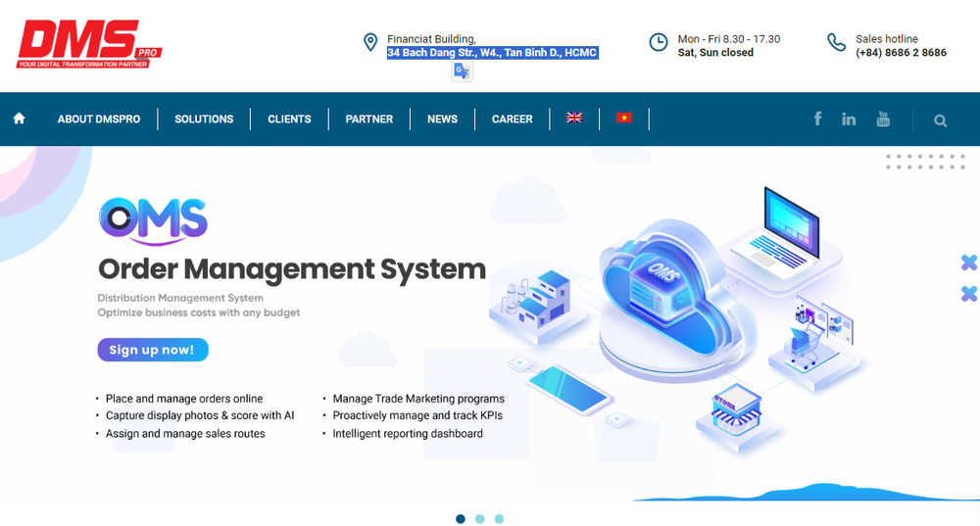Click Order Management System heading
This screenshot has height=526, width=980.
292,269
